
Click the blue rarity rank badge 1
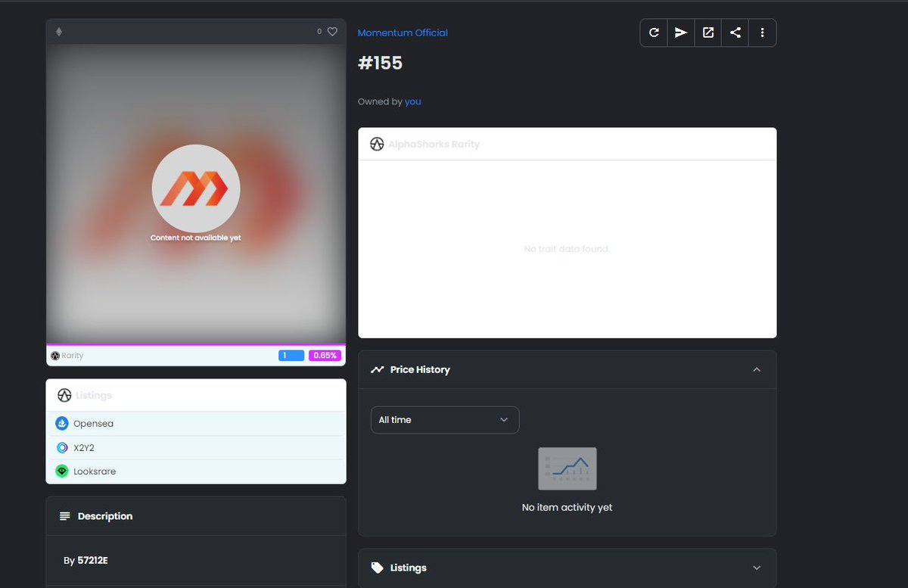tap(291, 356)
